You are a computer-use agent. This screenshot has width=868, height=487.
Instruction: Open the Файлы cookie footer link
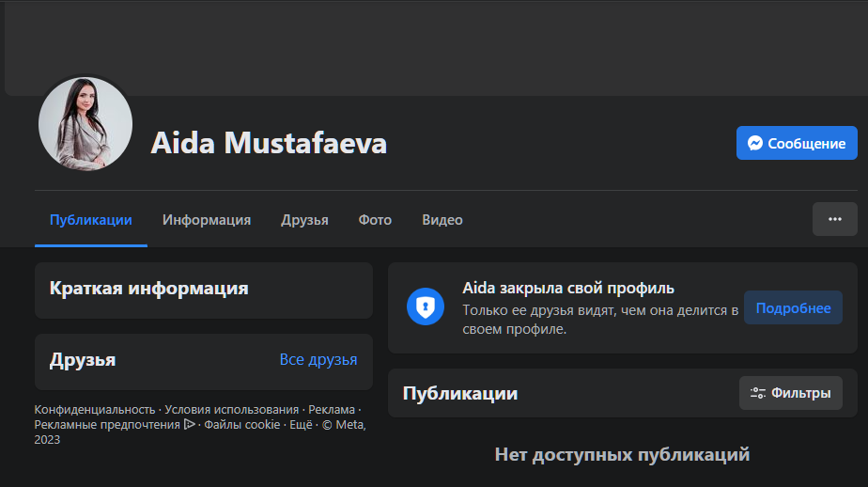[242, 424]
